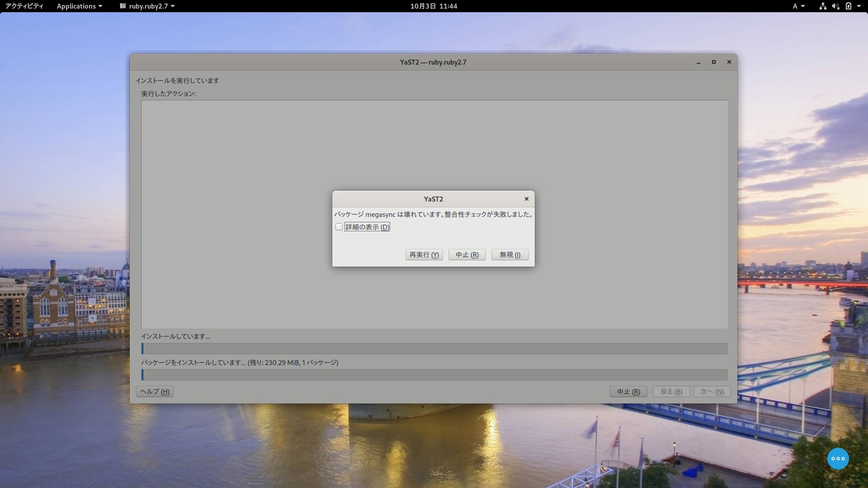
Task: Click the muted volume icon
Action: [x=835, y=6]
